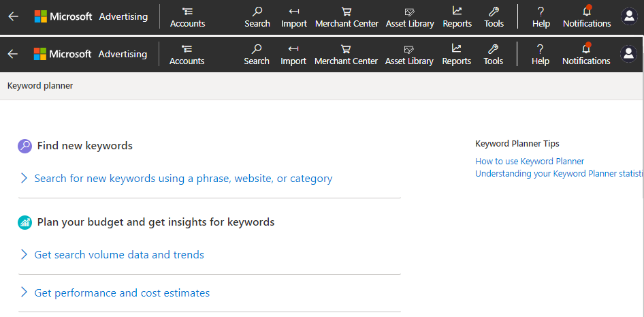
Task: Click the teal Plan your budget chart icon
Action: (25, 222)
